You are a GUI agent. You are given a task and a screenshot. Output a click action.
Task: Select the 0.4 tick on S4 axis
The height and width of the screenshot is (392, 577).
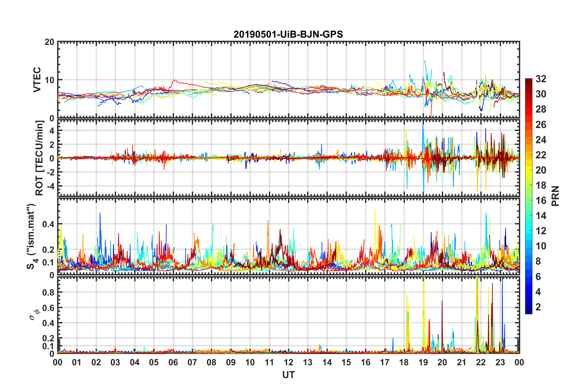(48, 225)
